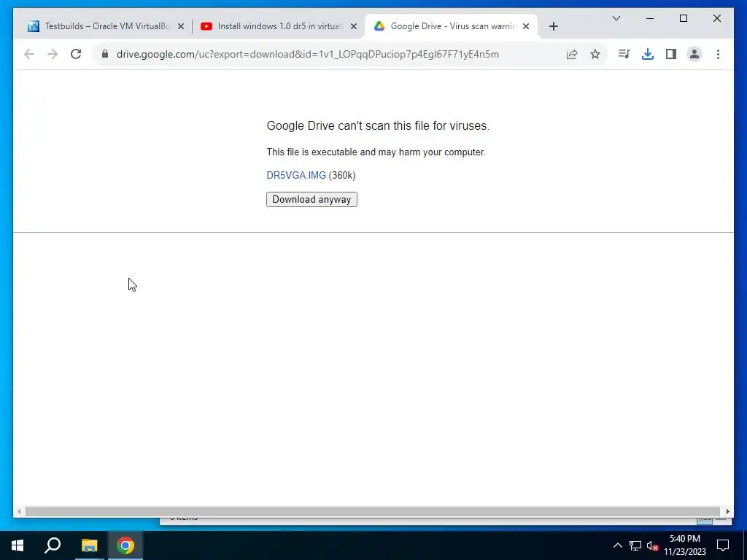747x560 pixels.
Task: Reload the Google Drive page
Action: 76,54
